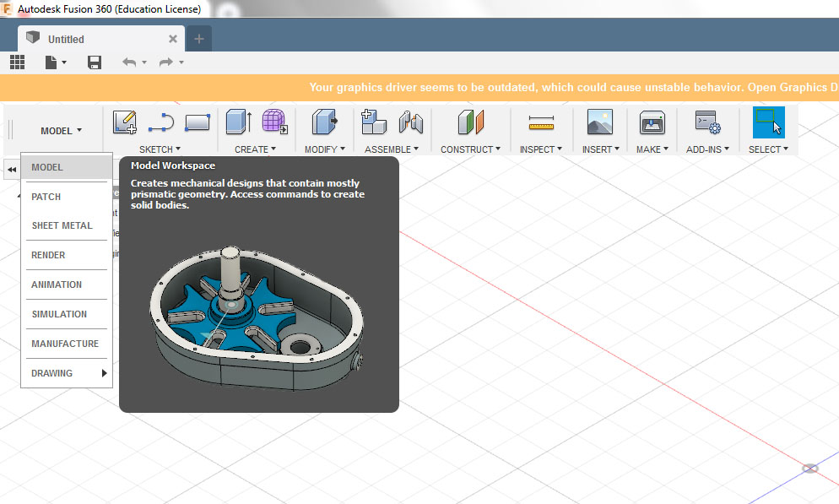This screenshot has height=504, width=839.
Task: Click the New Component assemble icon
Action: pos(374,122)
